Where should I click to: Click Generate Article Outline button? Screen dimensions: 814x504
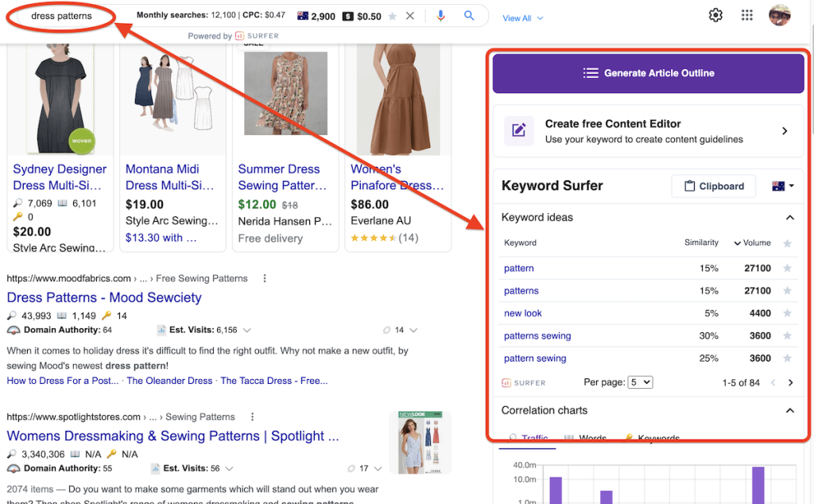click(648, 73)
